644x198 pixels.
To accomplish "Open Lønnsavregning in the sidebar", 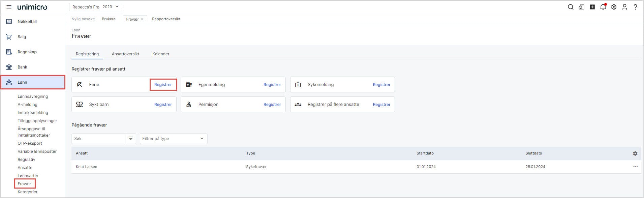I will [x=33, y=96].
